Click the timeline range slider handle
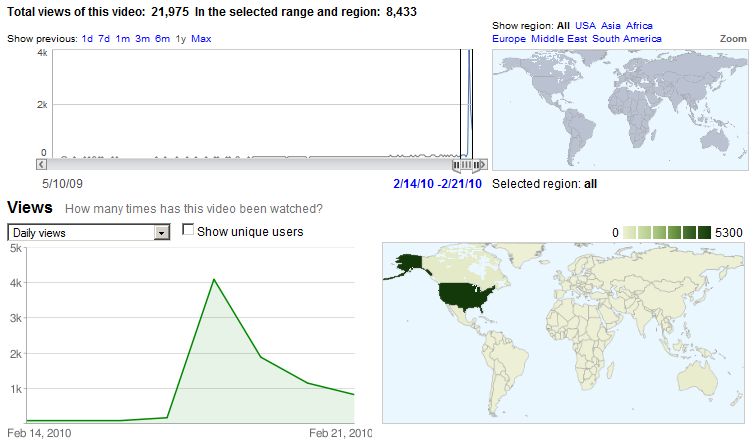Viewport: 753px width, 442px height. click(466, 165)
